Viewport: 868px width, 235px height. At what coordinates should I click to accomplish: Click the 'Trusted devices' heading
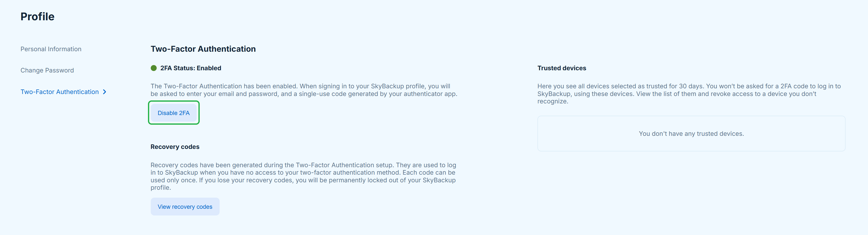point(562,68)
